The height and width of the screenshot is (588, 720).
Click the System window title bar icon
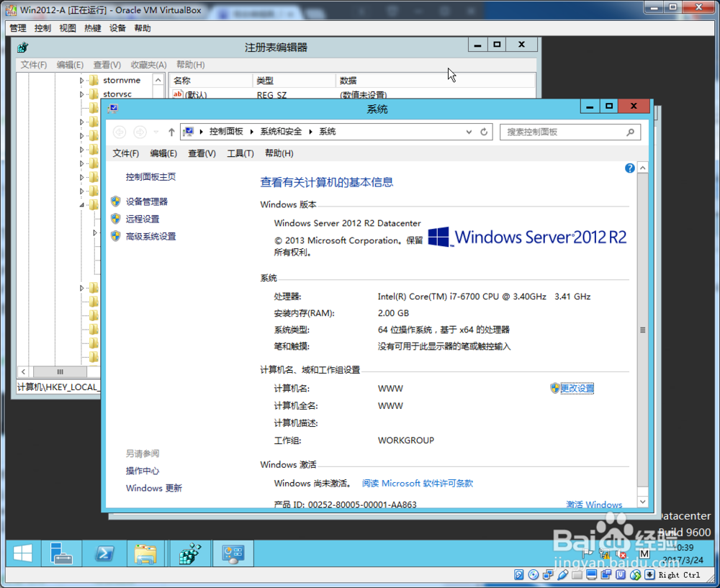[113, 109]
